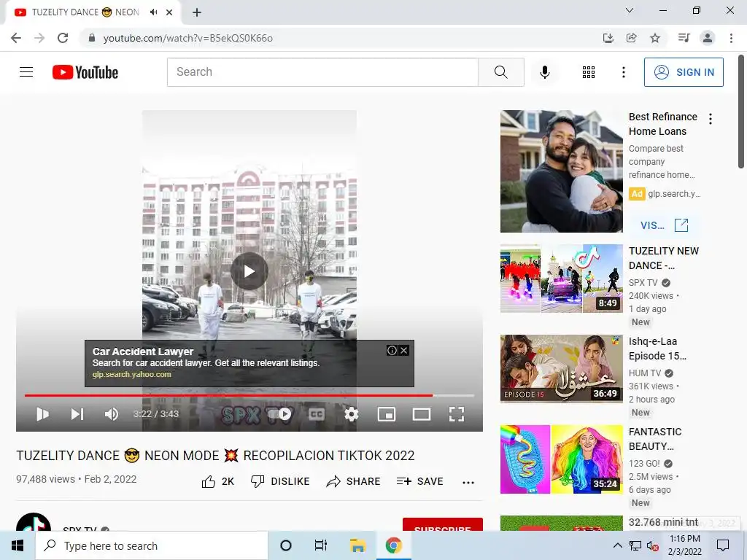Open HUM TV channel name
The image size is (747, 560).
point(645,373)
